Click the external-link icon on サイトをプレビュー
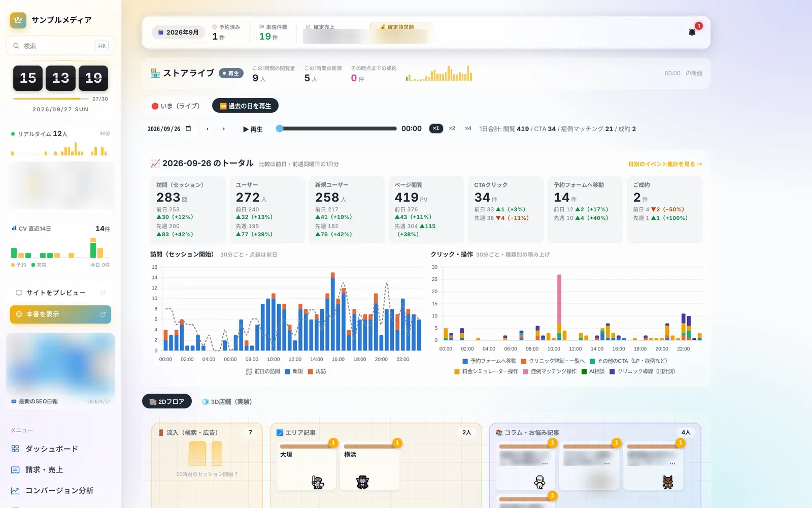This screenshot has height=508, width=812. tap(103, 293)
